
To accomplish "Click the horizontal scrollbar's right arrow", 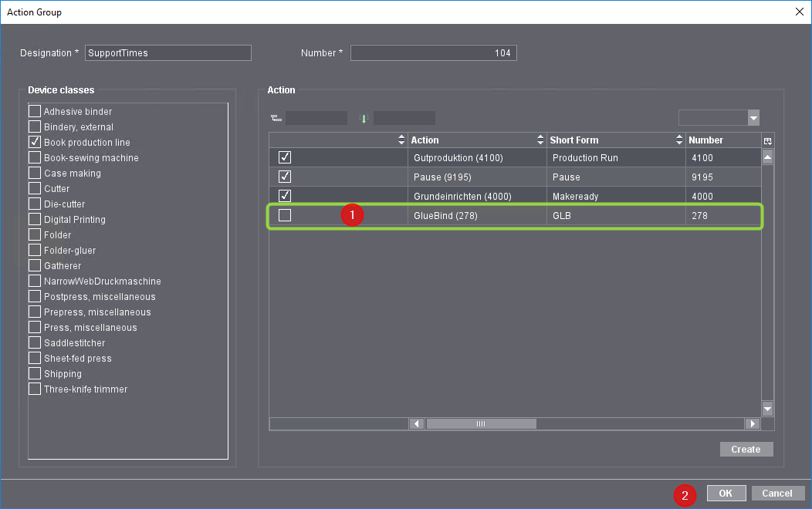I will (x=752, y=423).
